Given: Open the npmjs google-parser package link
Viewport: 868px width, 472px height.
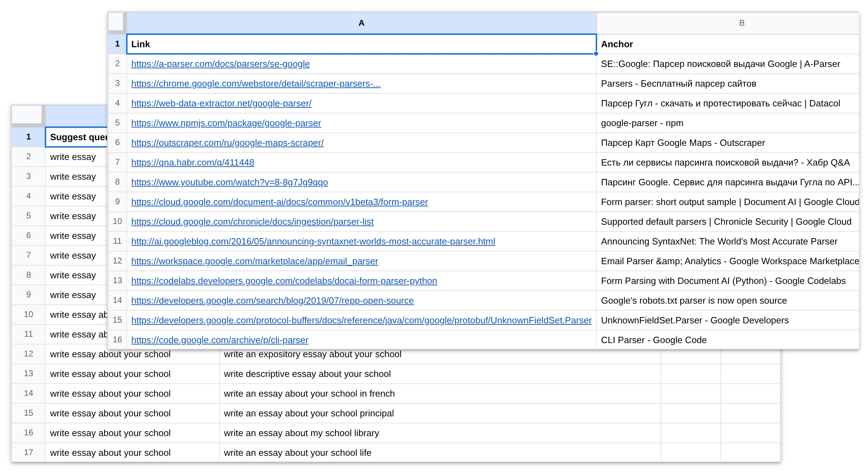Looking at the screenshot, I should point(226,123).
